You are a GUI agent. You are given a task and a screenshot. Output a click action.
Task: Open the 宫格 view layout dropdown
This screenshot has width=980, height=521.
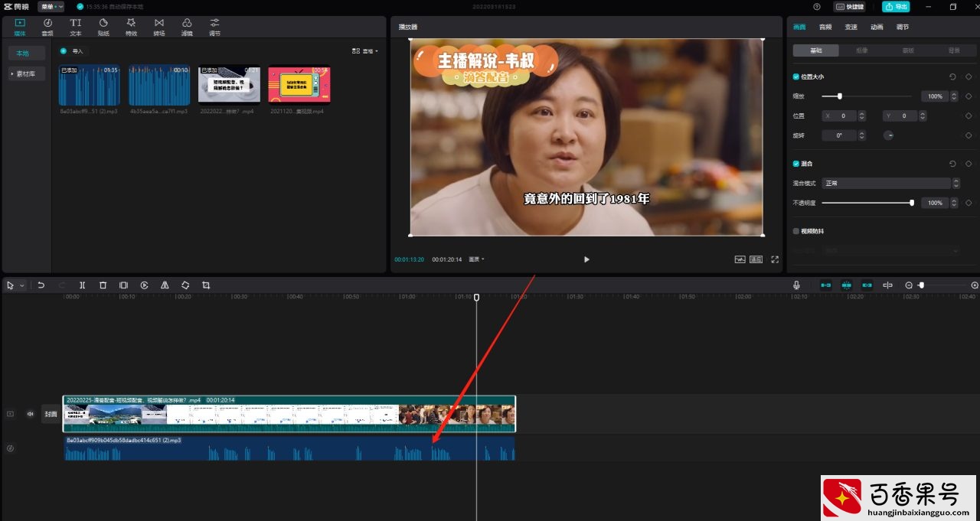point(365,51)
